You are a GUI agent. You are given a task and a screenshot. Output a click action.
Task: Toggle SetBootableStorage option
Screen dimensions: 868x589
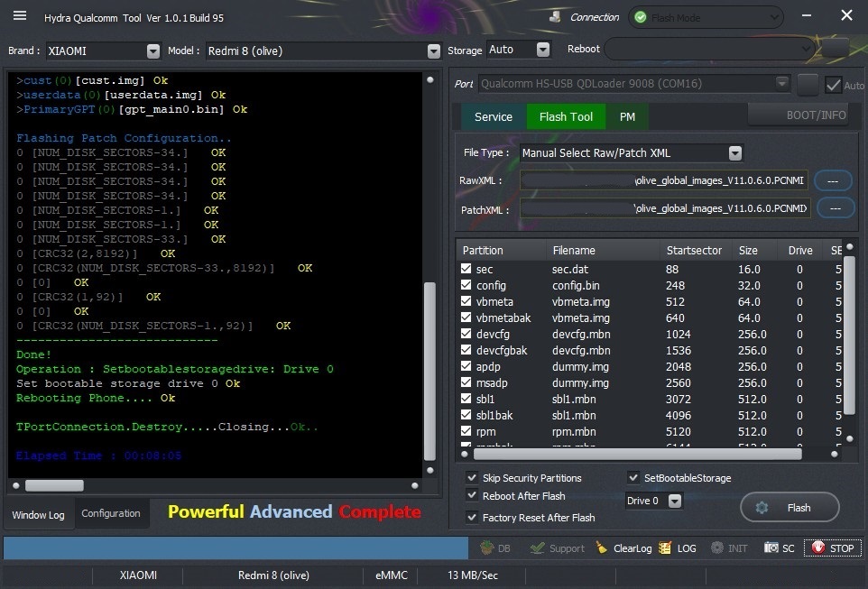[633, 477]
